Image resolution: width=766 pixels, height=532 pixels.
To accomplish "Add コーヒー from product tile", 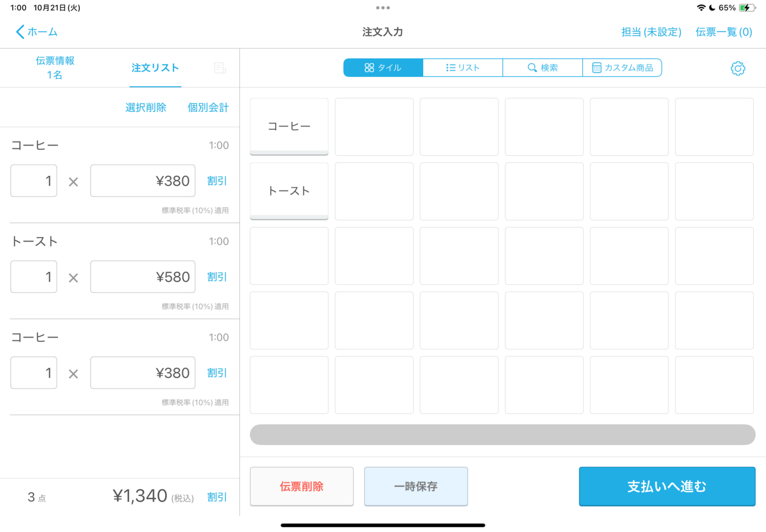I will 289,127.
